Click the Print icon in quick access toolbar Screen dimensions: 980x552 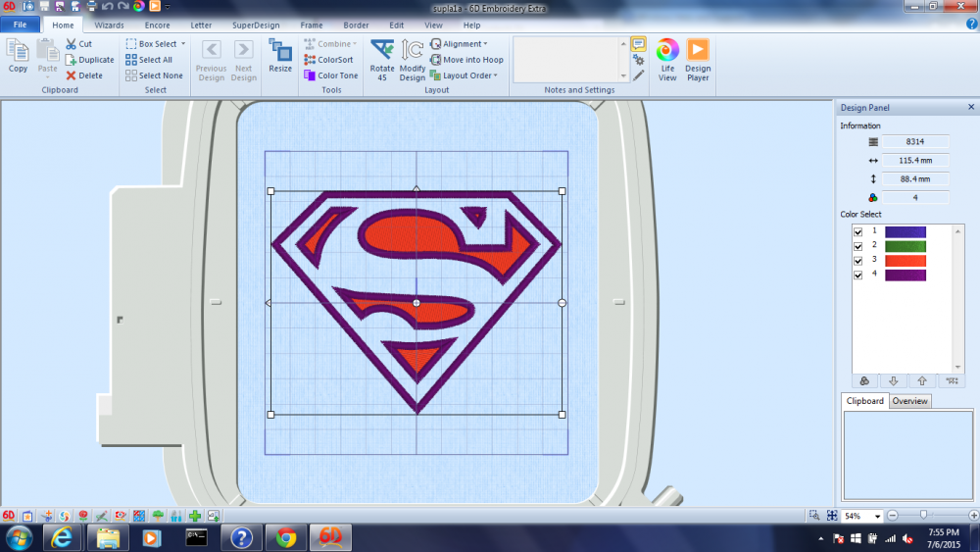[91, 6]
